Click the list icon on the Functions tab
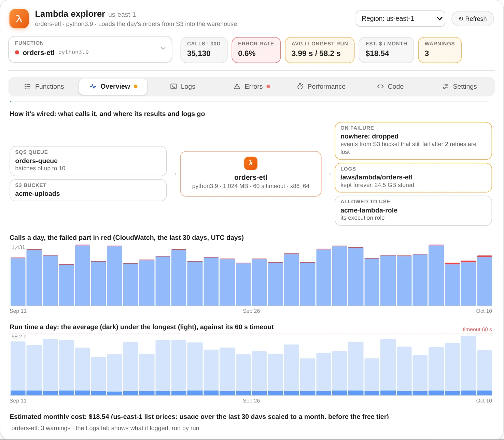Viewport: 504px width, 440px height. pyautogui.click(x=28, y=86)
